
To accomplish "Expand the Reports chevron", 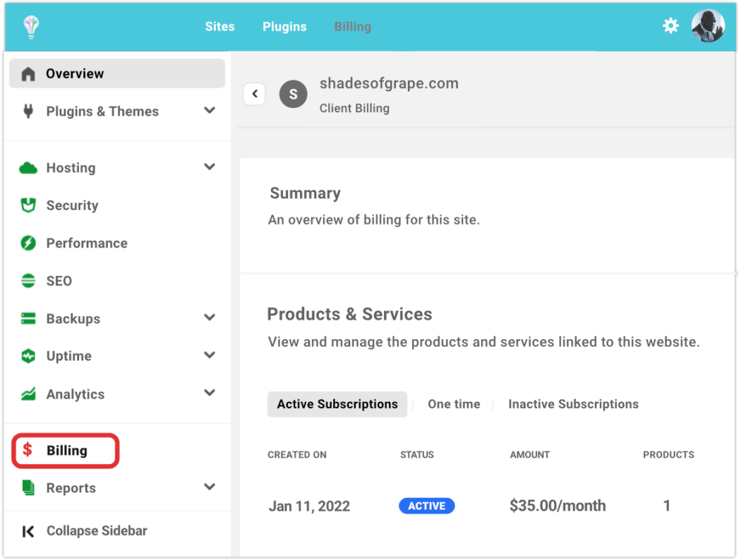I will [x=210, y=487].
